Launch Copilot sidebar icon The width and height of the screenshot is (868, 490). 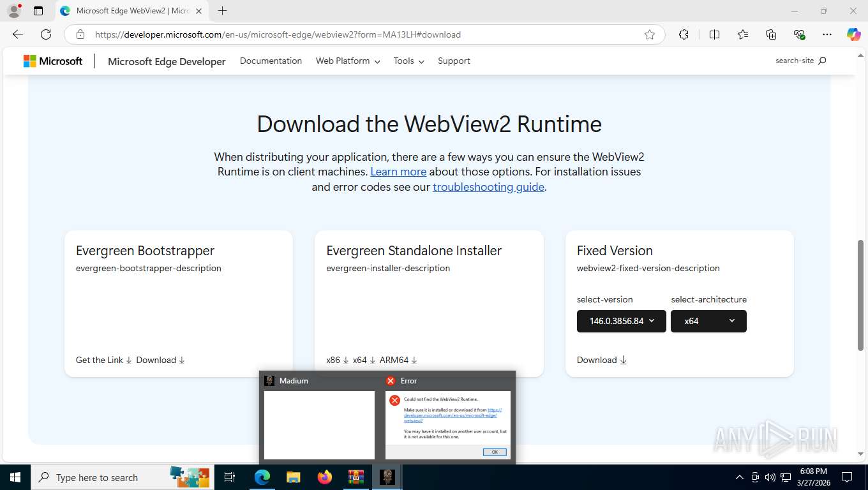point(854,34)
